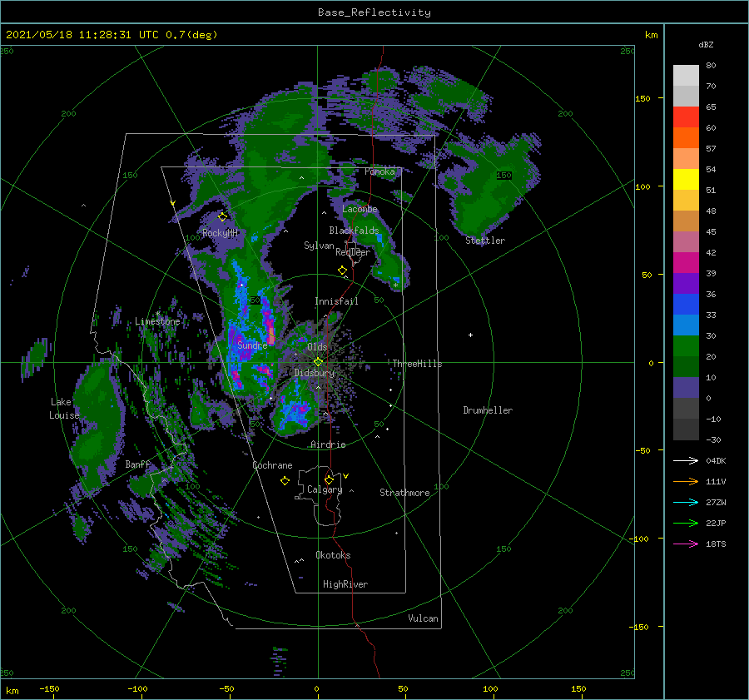Click the HighRiver town label

click(x=345, y=584)
